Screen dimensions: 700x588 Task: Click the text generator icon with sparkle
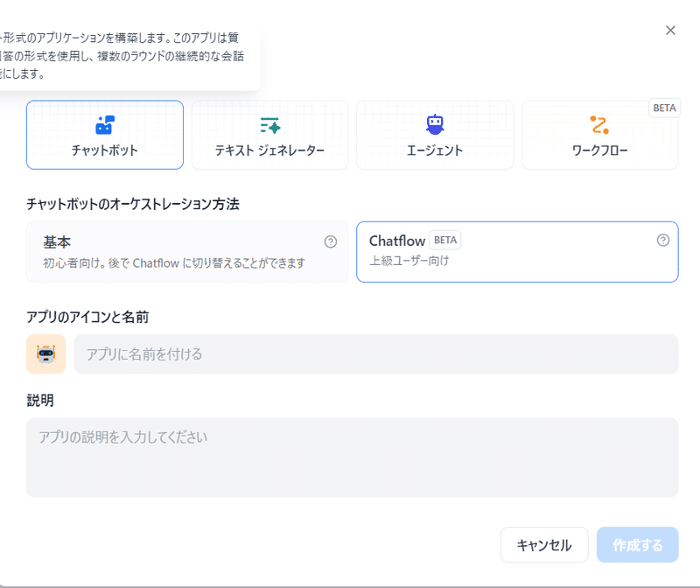point(269,124)
